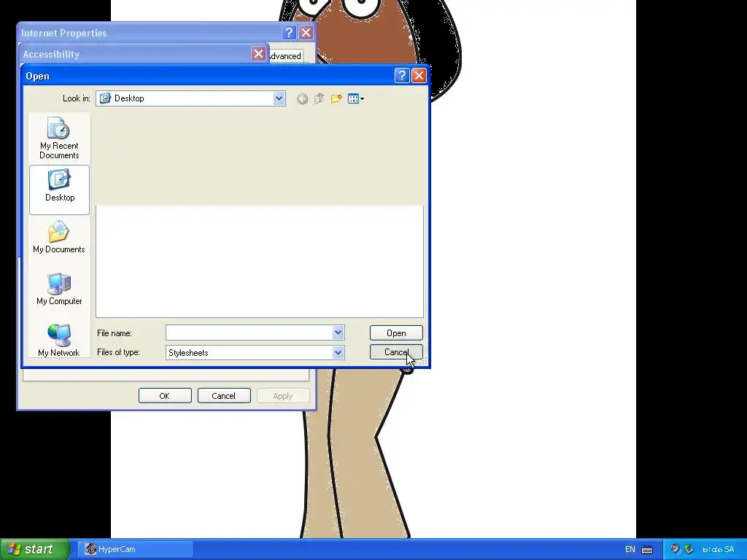Click into the File name field
Image resolution: width=747 pixels, height=560 pixels.
249,332
